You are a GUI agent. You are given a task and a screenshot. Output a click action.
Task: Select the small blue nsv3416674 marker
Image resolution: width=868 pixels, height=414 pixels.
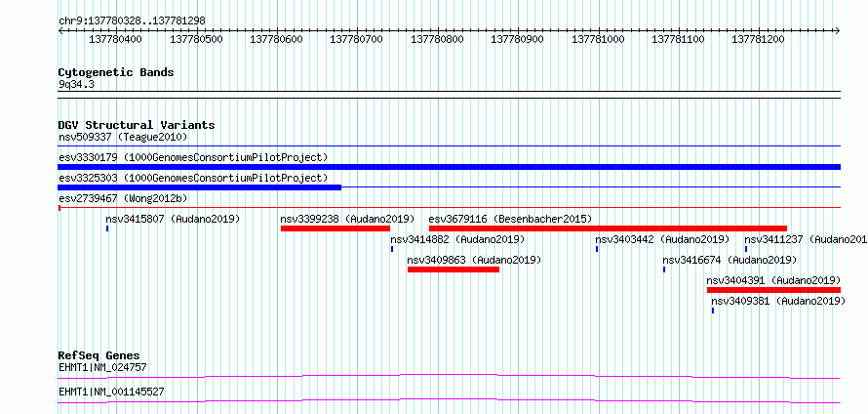(x=664, y=269)
